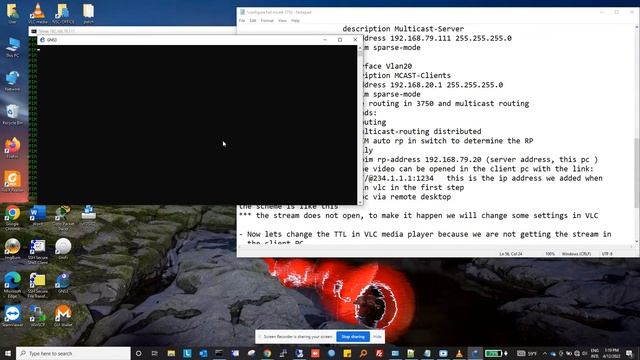Open Task View on the taskbar
Screen dimensions: 640x360
pos(155,353)
